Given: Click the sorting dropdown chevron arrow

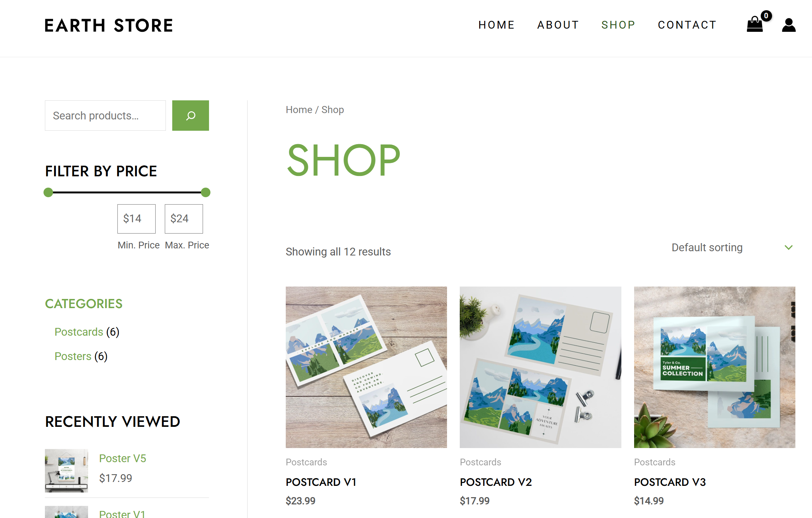Looking at the screenshot, I should click(x=789, y=247).
